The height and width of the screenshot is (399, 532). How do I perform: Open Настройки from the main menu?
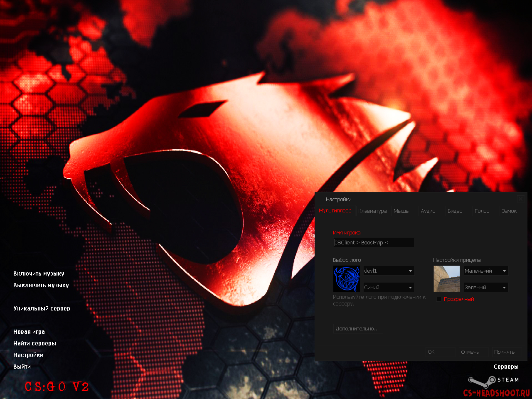[x=28, y=355]
